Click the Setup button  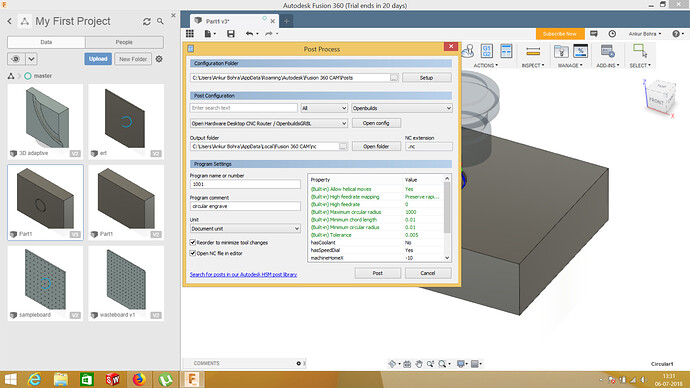pyautogui.click(x=426, y=77)
